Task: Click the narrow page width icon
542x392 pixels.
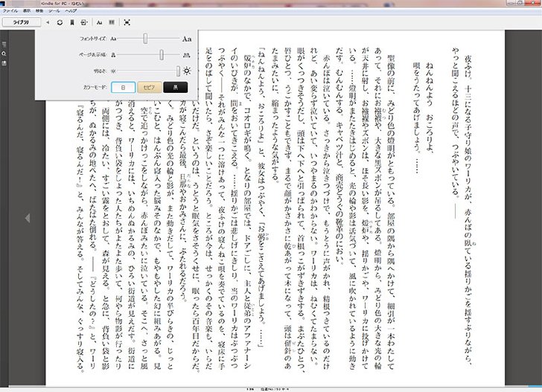Action: point(113,55)
